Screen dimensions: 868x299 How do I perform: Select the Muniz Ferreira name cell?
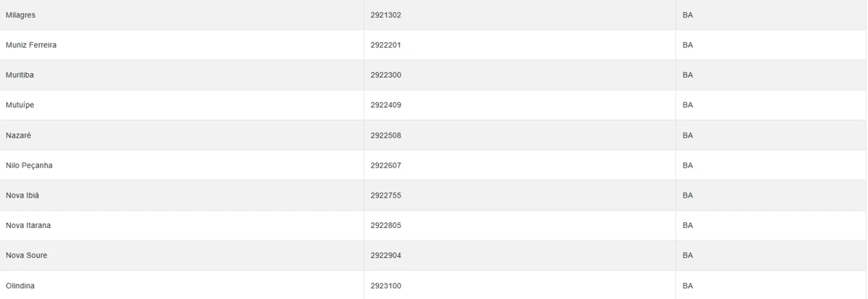(x=31, y=45)
